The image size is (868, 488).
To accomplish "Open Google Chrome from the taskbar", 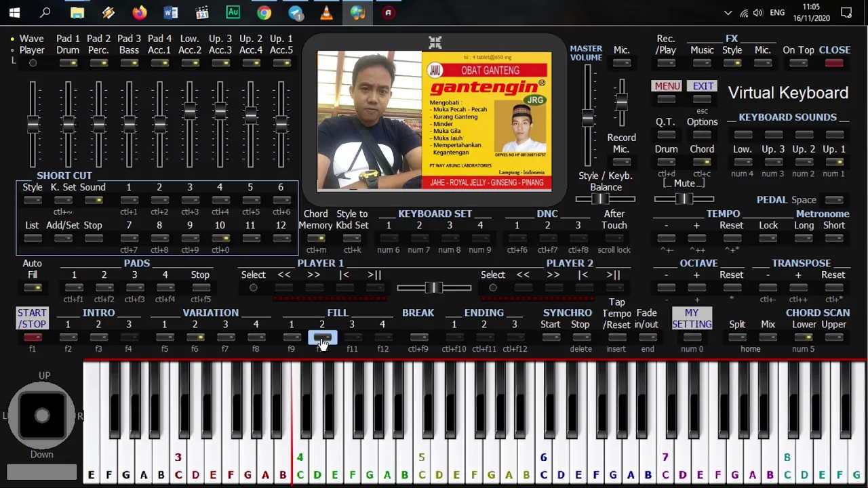I will click(264, 12).
